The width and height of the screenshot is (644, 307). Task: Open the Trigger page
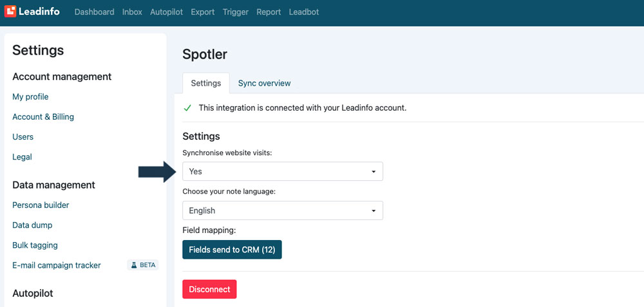pos(236,12)
